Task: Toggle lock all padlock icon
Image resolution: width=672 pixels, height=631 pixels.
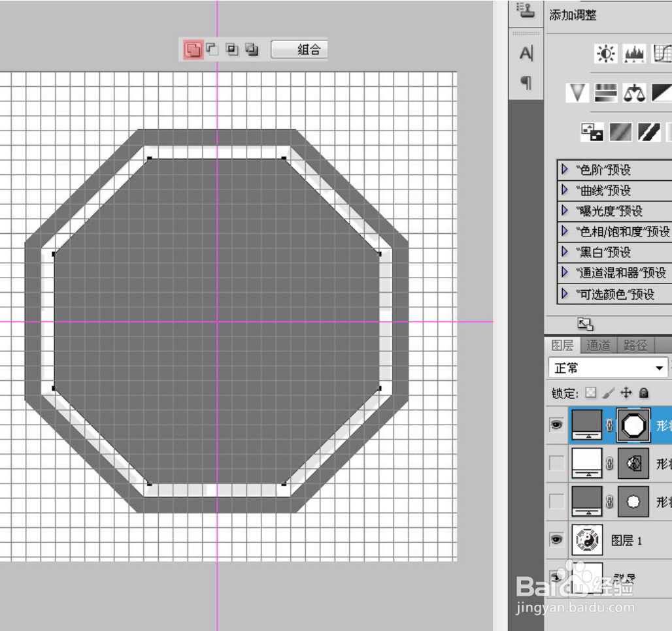Action: pos(643,393)
